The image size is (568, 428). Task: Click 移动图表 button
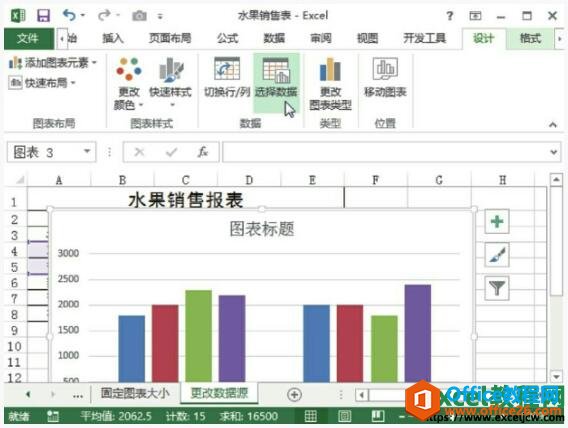pos(385,77)
